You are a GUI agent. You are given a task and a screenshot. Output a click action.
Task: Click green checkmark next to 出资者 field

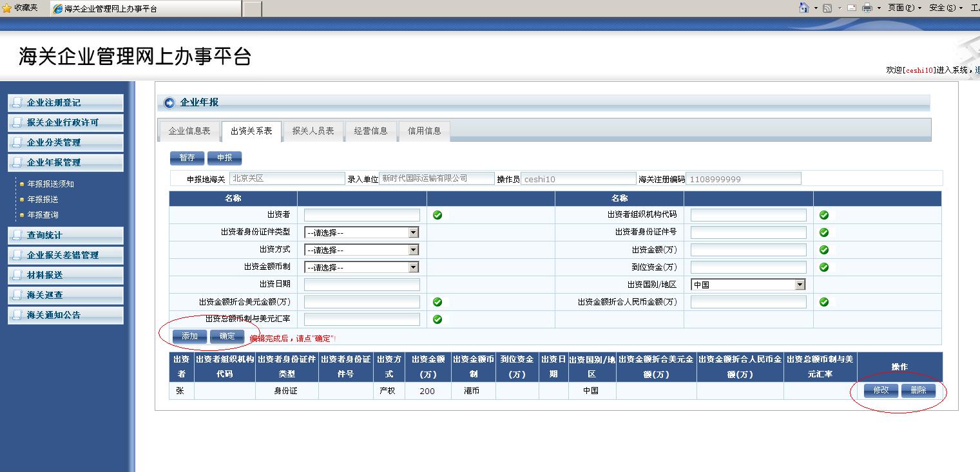[437, 215]
